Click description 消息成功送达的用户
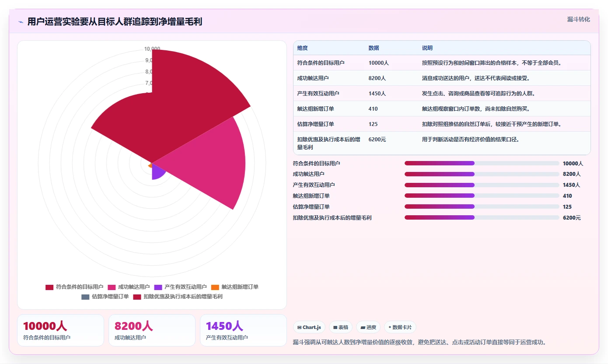 [445, 78]
